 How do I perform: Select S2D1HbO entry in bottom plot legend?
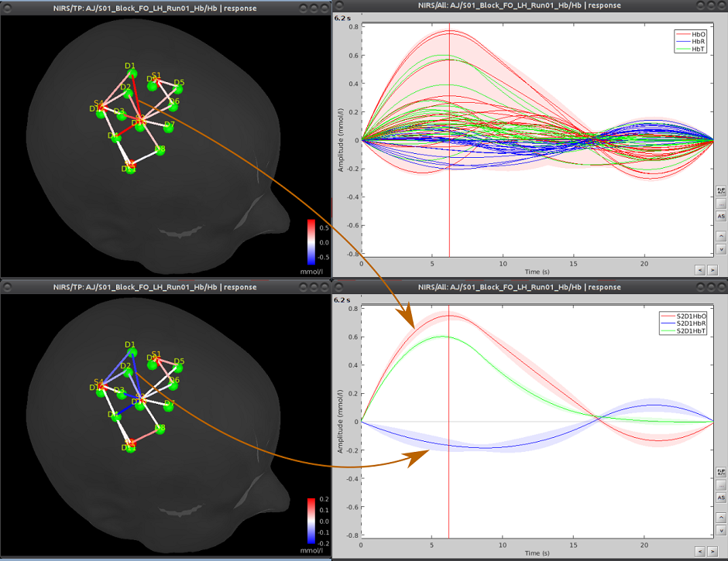pyautogui.click(x=683, y=316)
